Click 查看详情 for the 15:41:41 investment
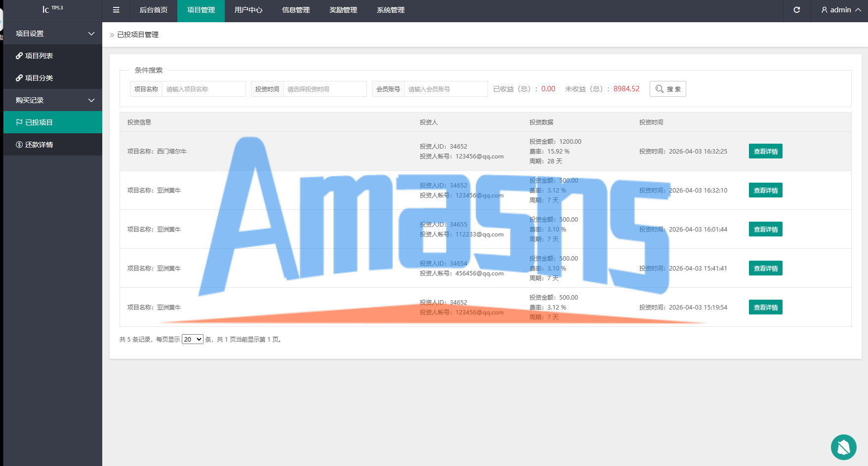This screenshot has width=868, height=466. (x=766, y=268)
